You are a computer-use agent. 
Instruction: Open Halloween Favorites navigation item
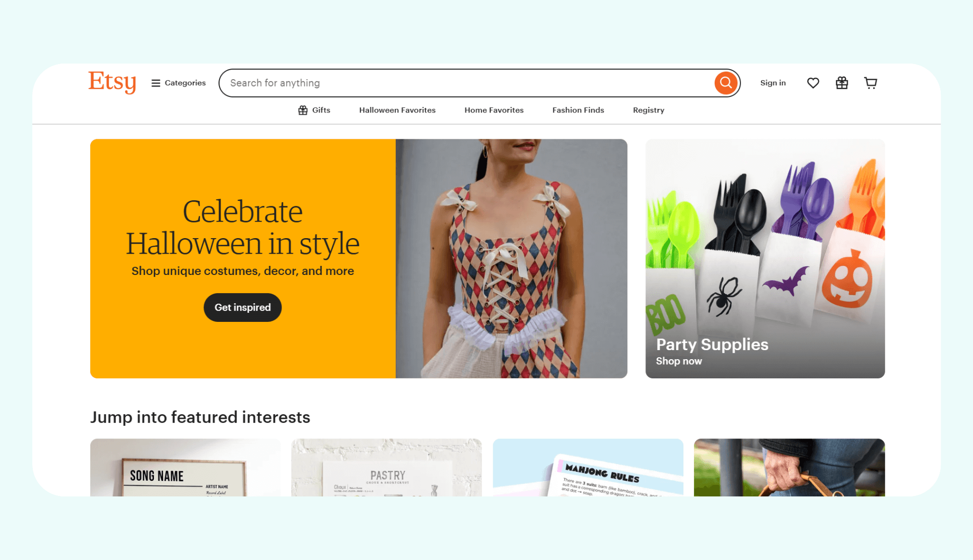(x=397, y=110)
